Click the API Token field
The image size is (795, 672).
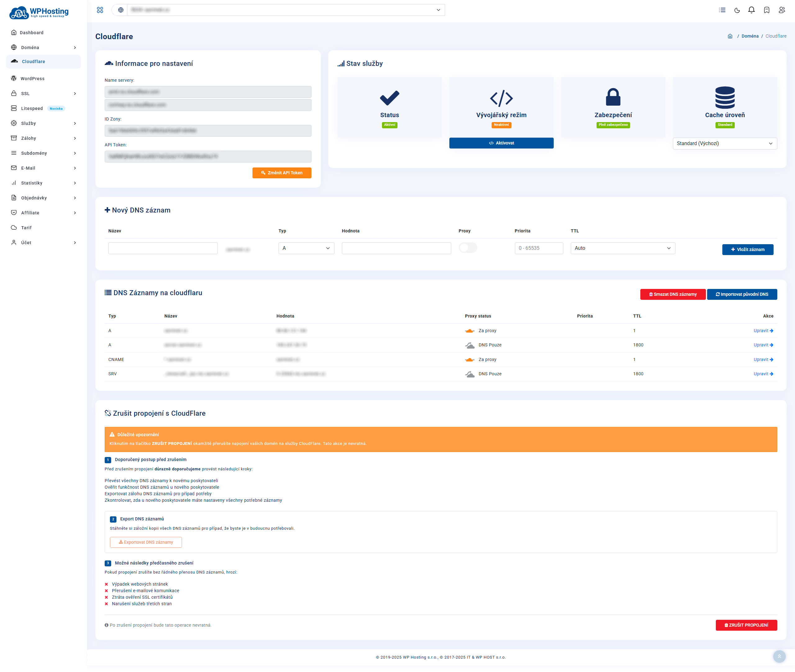point(208,157)
